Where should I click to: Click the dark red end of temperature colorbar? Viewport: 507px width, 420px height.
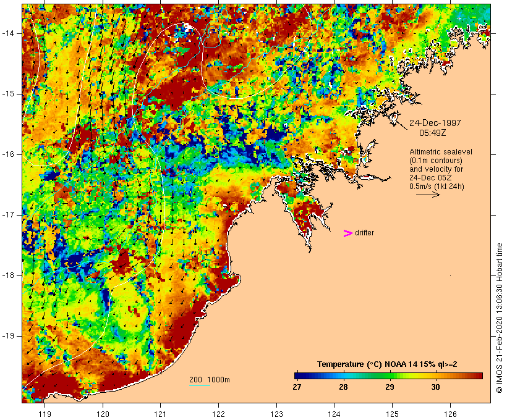coord(479,376)
